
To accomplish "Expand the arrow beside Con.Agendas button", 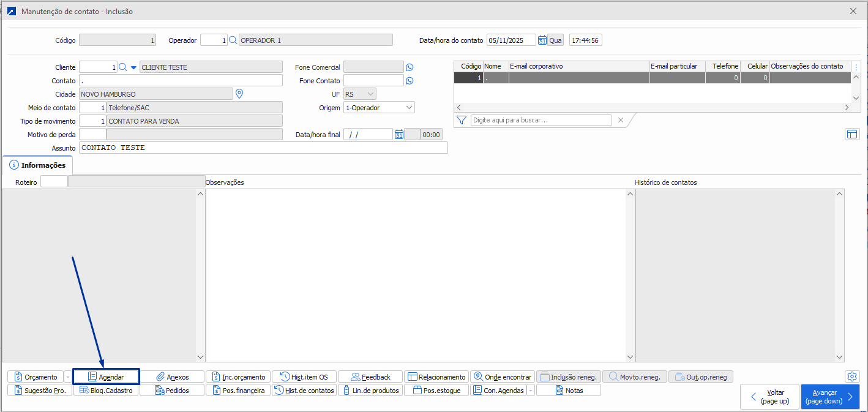I will [x=530, y=390].
